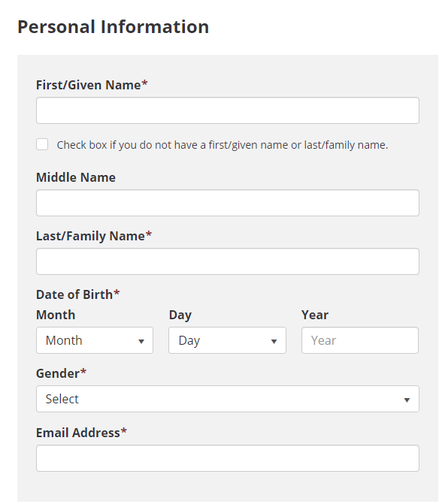This screenshot has height=504, width=439.
Task: Click the Gender dropdown arrow icon
Action: (x=407, y=400)
